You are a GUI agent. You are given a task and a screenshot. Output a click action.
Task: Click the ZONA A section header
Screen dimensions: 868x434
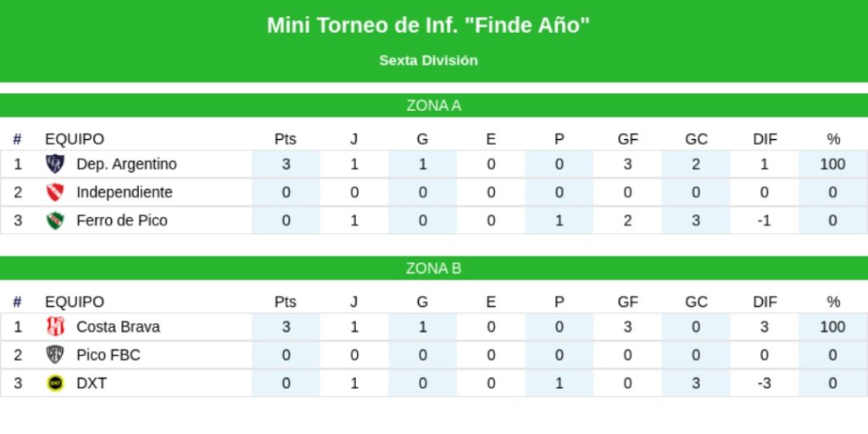click(434, 106)
